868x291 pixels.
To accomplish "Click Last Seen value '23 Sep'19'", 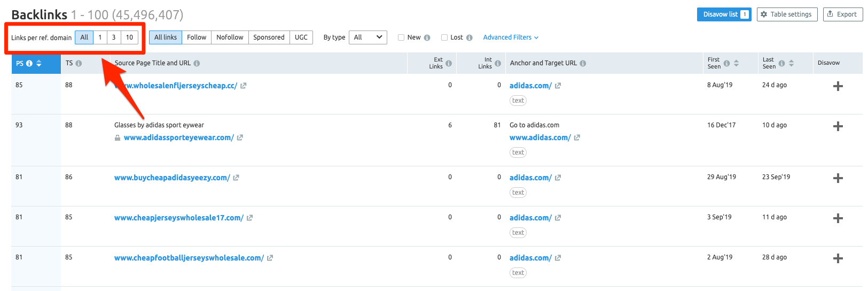I will 776,177.
